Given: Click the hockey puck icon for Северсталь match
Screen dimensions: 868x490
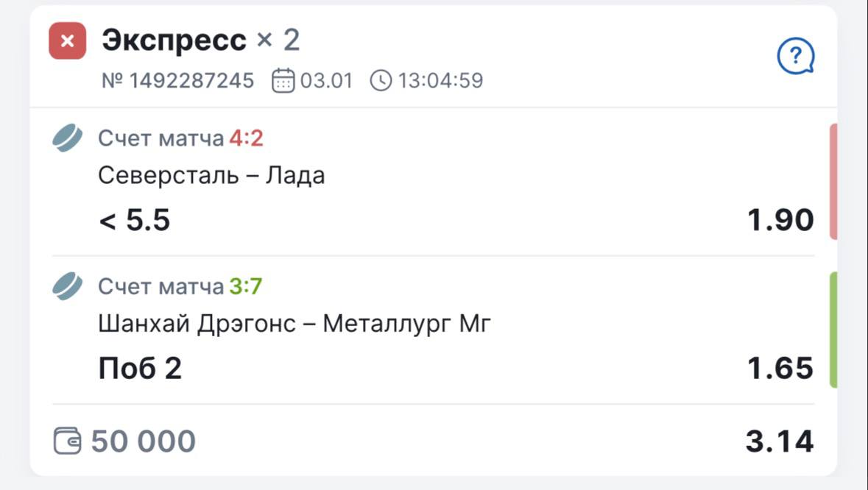Looking at the screenshot, I should point(68,138).
